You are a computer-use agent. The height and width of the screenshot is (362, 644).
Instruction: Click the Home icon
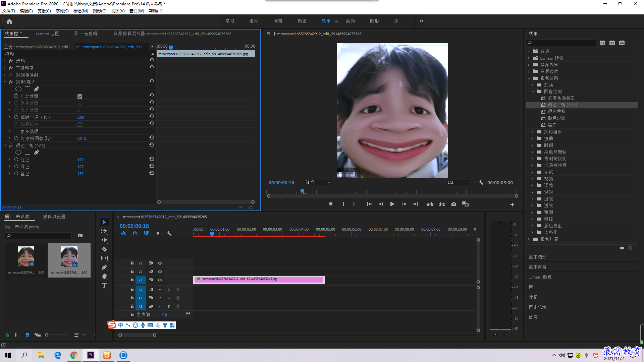(9, 21)
